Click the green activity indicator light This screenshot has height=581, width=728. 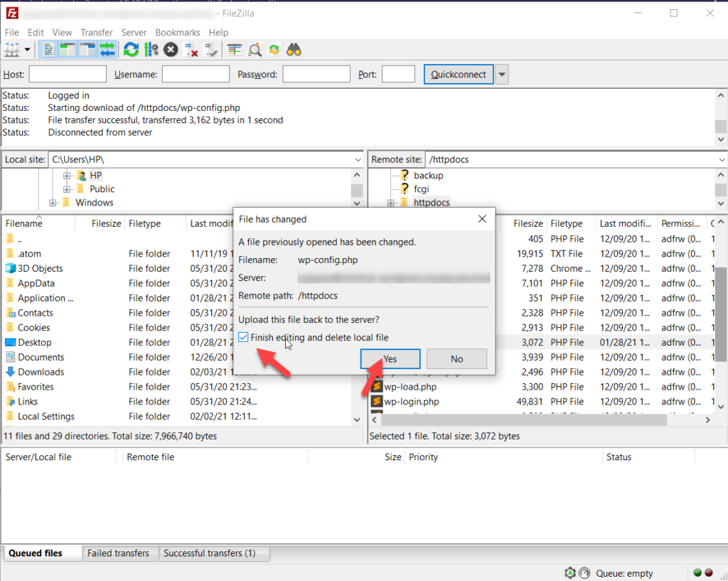point(697,572)
